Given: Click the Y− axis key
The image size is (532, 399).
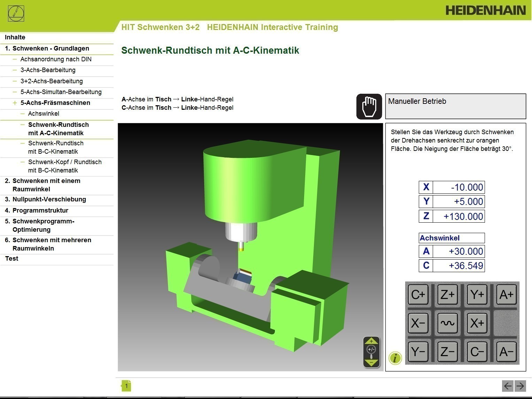Looking at the screenshot, I should pyautogui.click(x=418, y=351).
